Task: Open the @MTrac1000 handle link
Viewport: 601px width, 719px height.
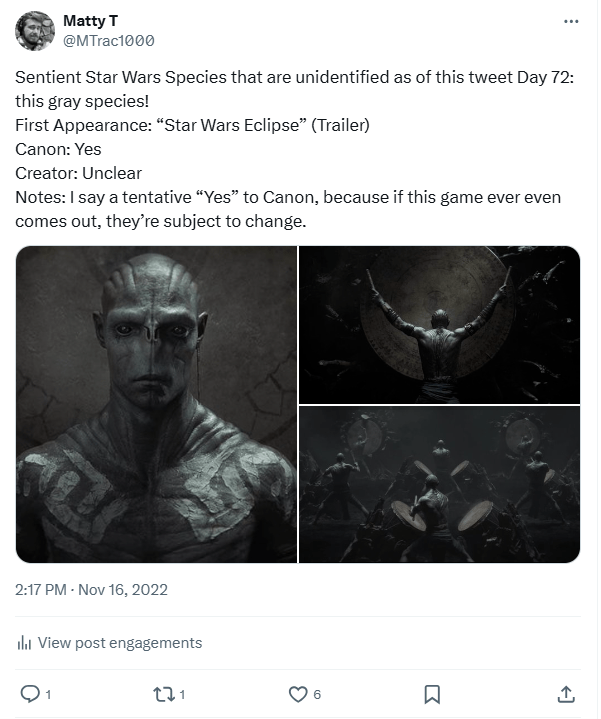Action: [x=108, y=40]
